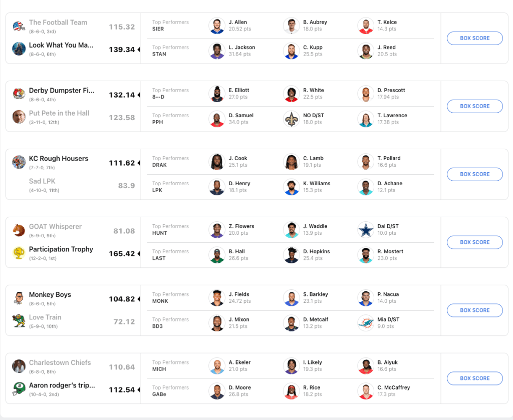This screenshot has width=513, height=420.
Task: Open box score for Monkey Boys matchup
Action: click(x=474, y=310)
